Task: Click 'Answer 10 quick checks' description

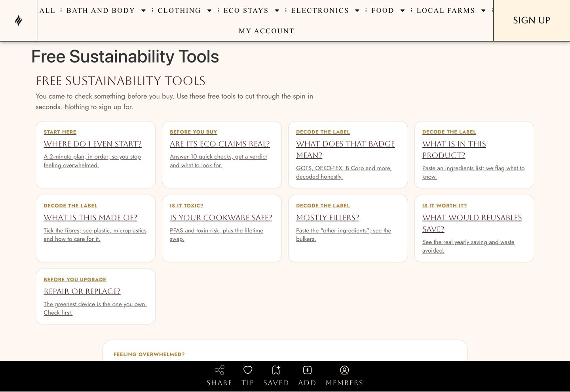Action: [x=218, y=161]
